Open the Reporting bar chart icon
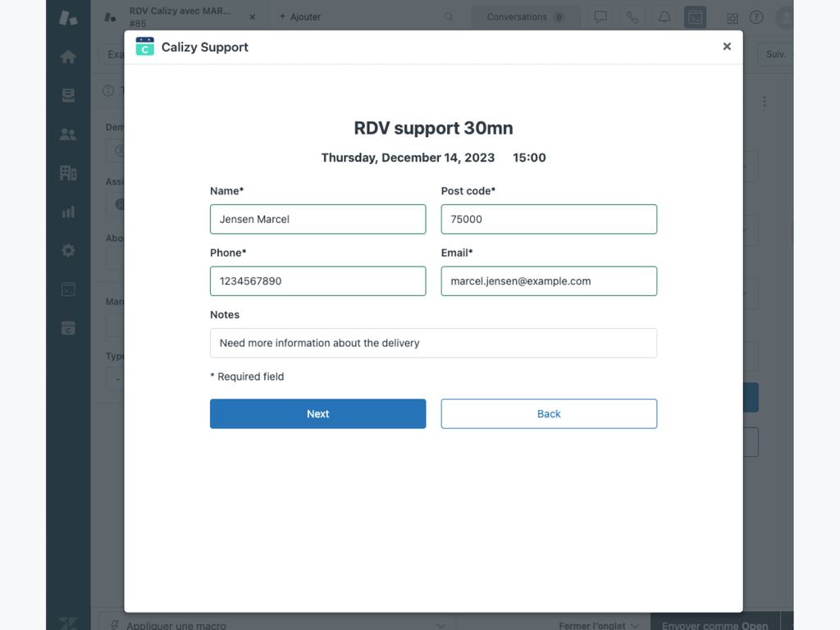Screen dimensions: 840x630 click(x=68, y=212)
